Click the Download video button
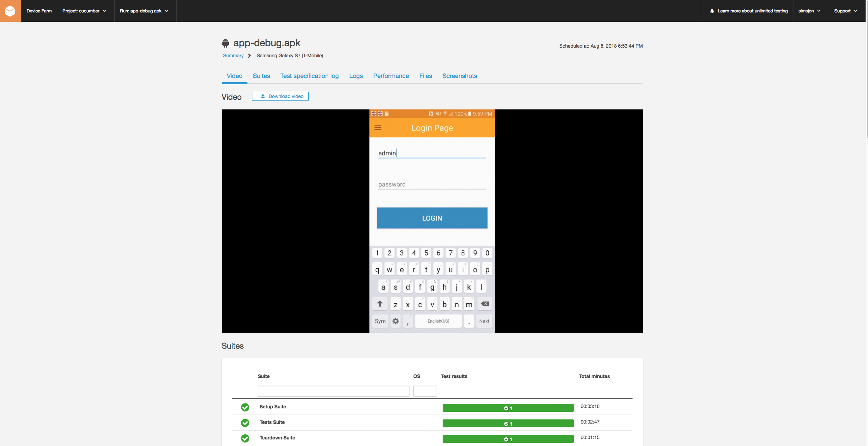This screenshot has width=868, height=446. pyautogui.click(x=280, y=96)
